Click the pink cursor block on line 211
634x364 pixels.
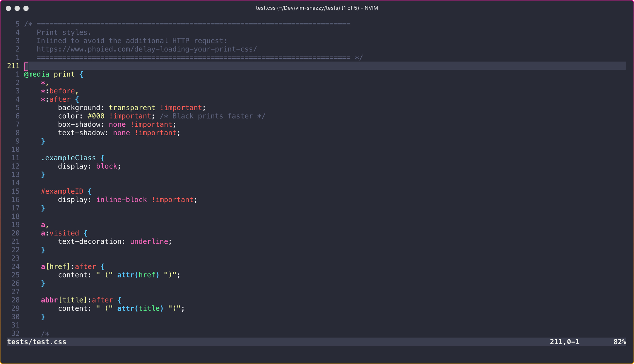pos(26,66)
